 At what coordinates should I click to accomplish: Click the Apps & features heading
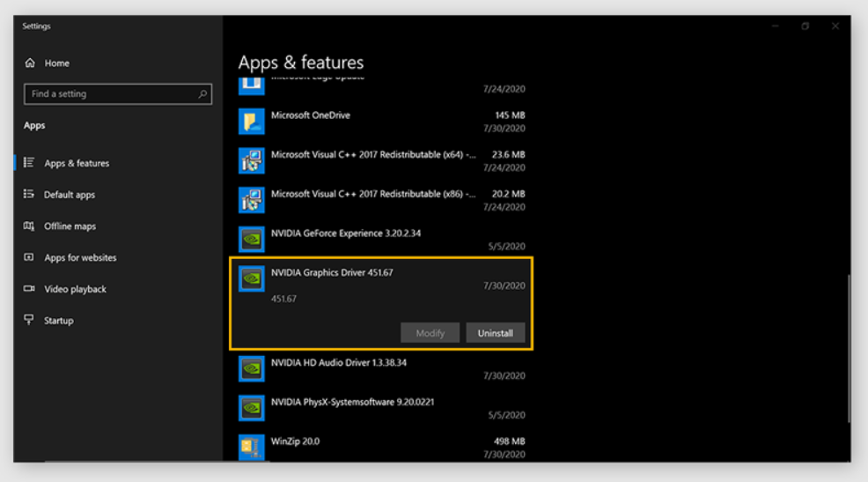click(301, 62)
